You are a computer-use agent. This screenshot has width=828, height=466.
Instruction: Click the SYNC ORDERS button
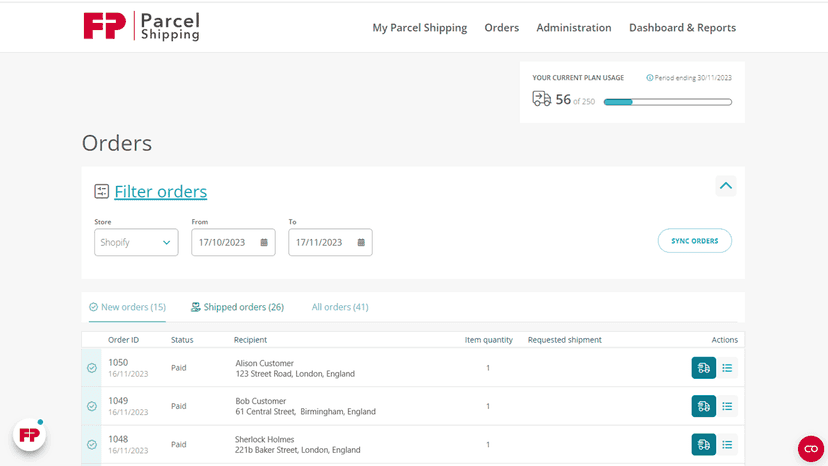(694, 241)
